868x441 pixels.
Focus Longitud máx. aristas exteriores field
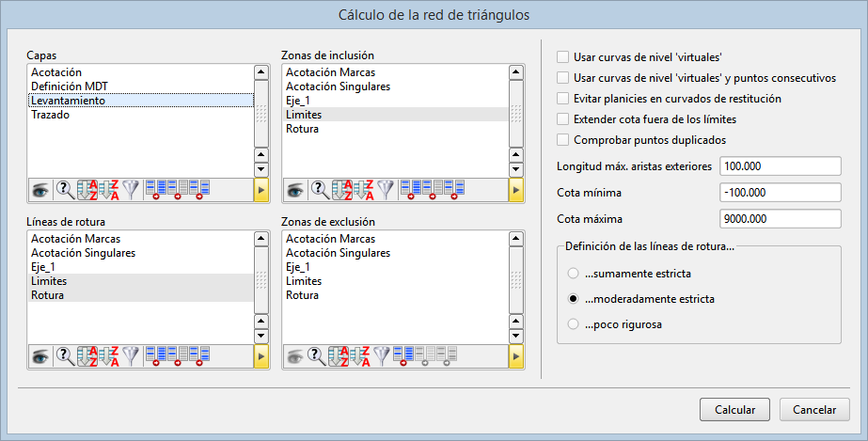coord(781,166)
